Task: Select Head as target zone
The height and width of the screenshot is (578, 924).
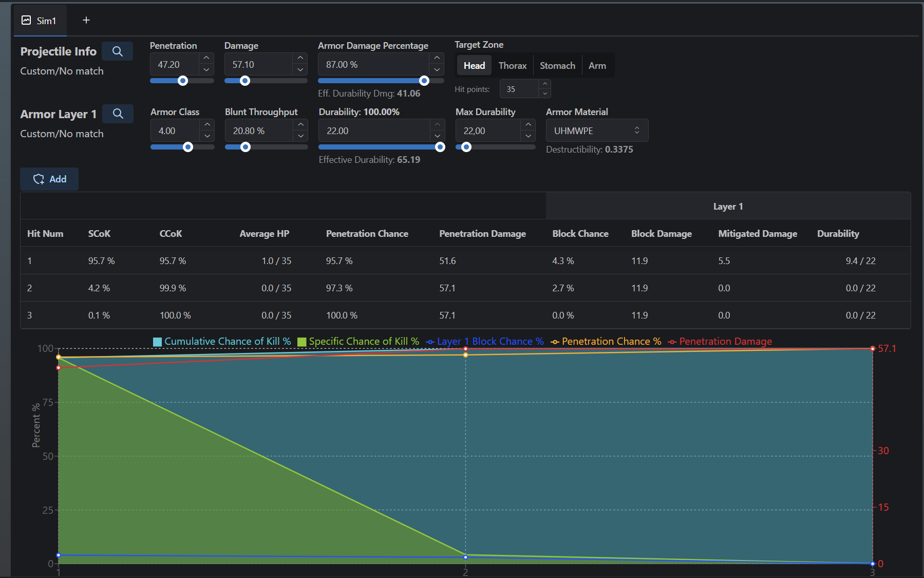Action: tap(474, 66)
